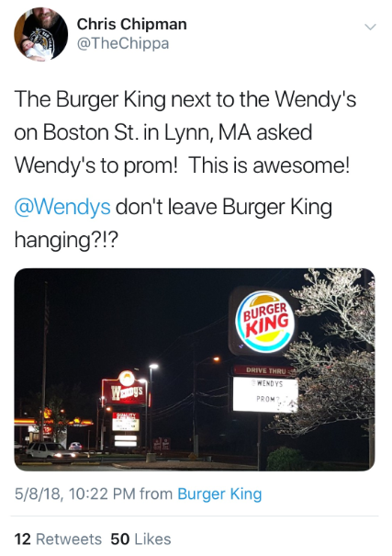View the 12 Retweets list
This screenshot has height=556, width=392.
tap(58, 539)
